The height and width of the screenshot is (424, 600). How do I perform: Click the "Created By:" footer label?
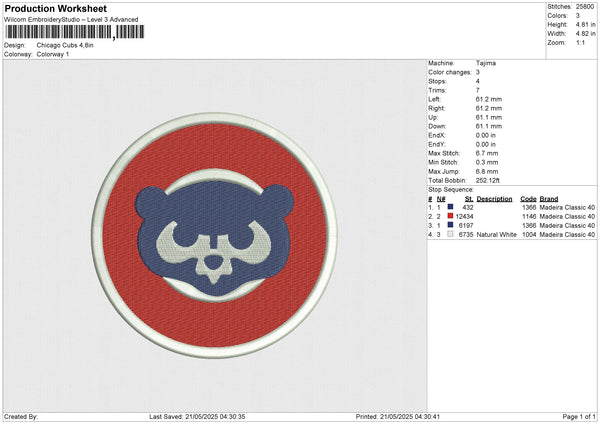21,417
